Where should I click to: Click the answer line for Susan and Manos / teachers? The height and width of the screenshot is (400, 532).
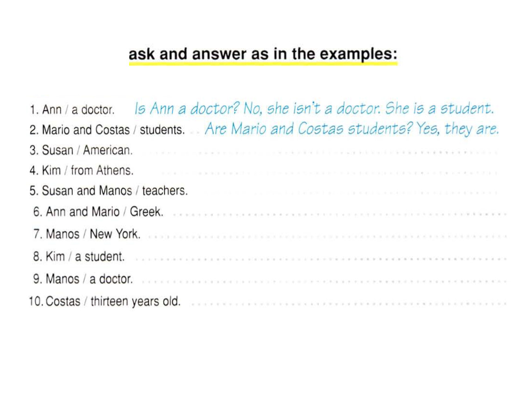pyautogui.click(x=349, y=194)
